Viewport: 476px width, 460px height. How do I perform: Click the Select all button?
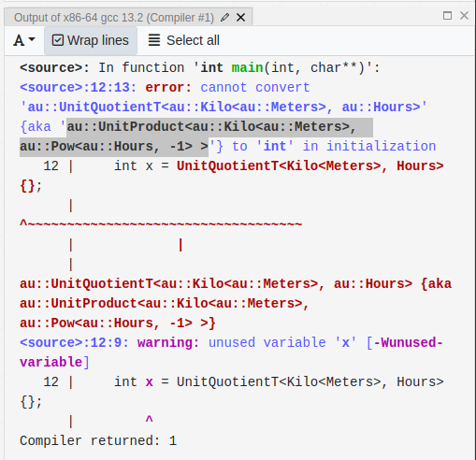(184, 40)
